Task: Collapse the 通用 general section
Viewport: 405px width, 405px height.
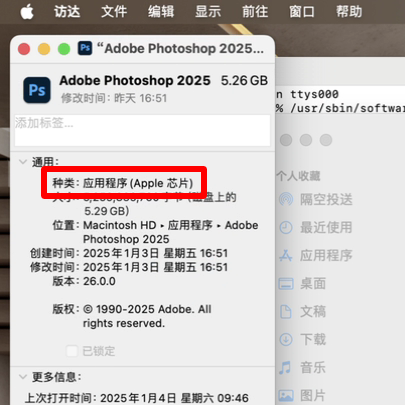Action: click(x=23, y=162)
